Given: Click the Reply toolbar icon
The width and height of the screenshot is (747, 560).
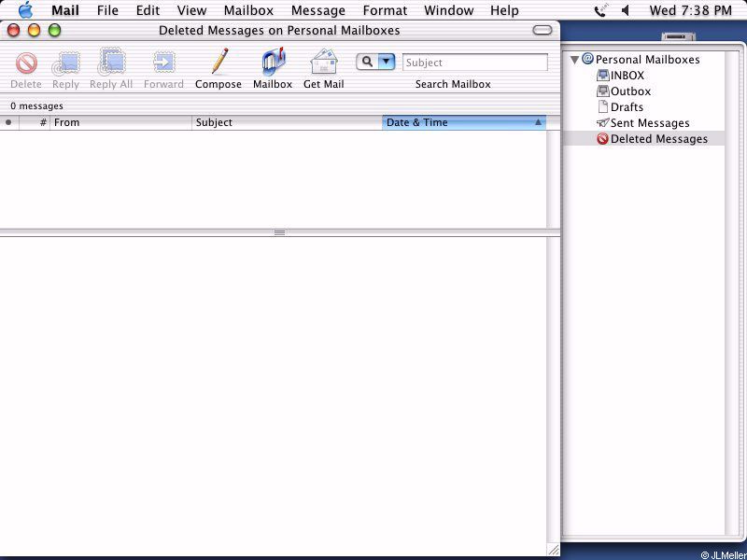Looking at the screenshot, I should click(x=65, y=63).
